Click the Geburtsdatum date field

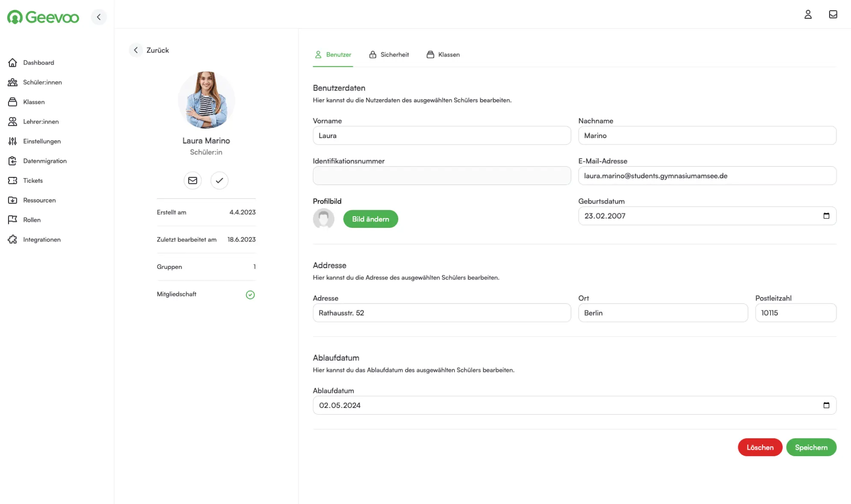(x=707, y=216)
